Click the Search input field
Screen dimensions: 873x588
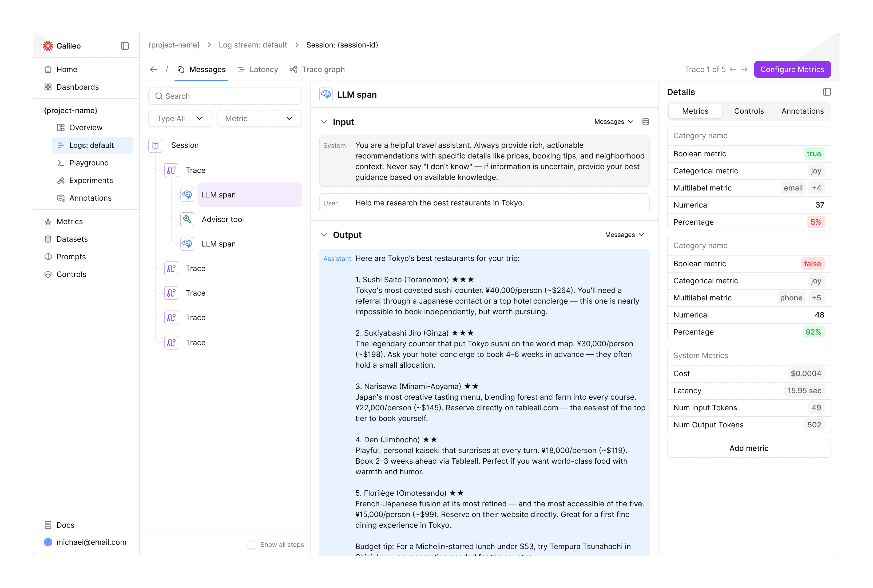[x=225, y=96]
